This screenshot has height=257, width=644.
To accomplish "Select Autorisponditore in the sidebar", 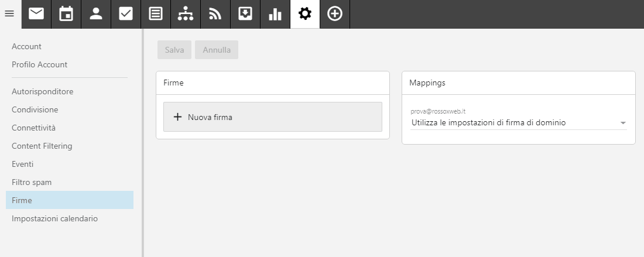I will click(x=42, y=91).
